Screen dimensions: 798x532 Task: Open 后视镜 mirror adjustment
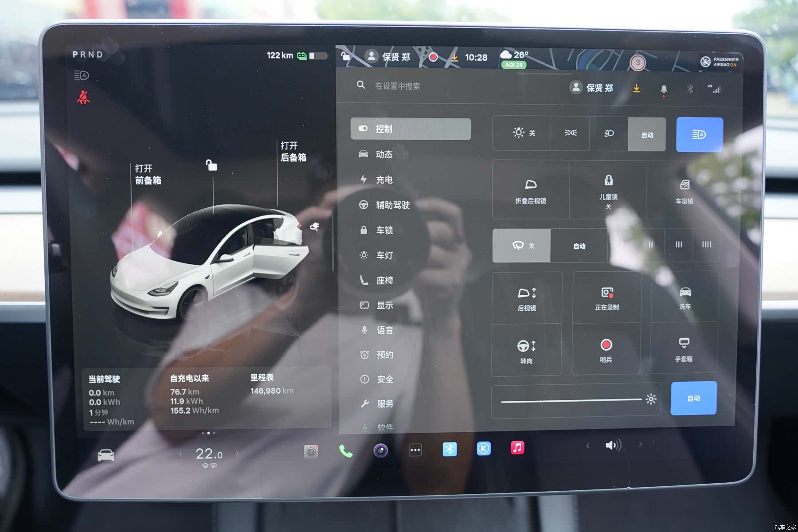pyautogui.click(x=527, y=299)
